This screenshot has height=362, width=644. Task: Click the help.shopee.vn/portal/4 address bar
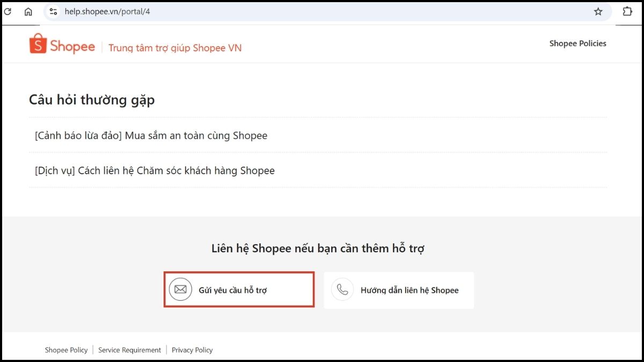(327, 11)
